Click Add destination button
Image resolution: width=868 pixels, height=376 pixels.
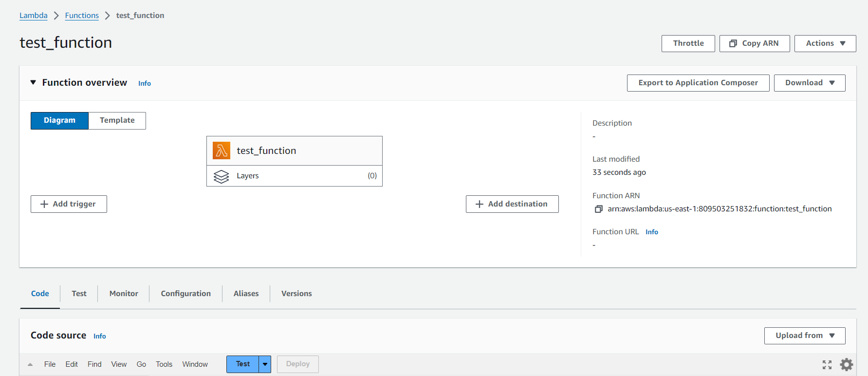point(512,204)
